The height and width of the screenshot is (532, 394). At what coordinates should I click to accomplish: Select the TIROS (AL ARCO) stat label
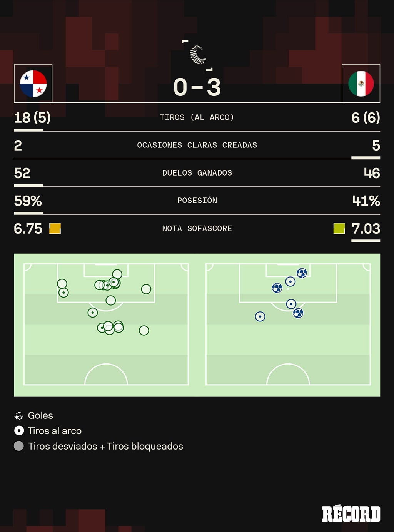tap(197, 117)
